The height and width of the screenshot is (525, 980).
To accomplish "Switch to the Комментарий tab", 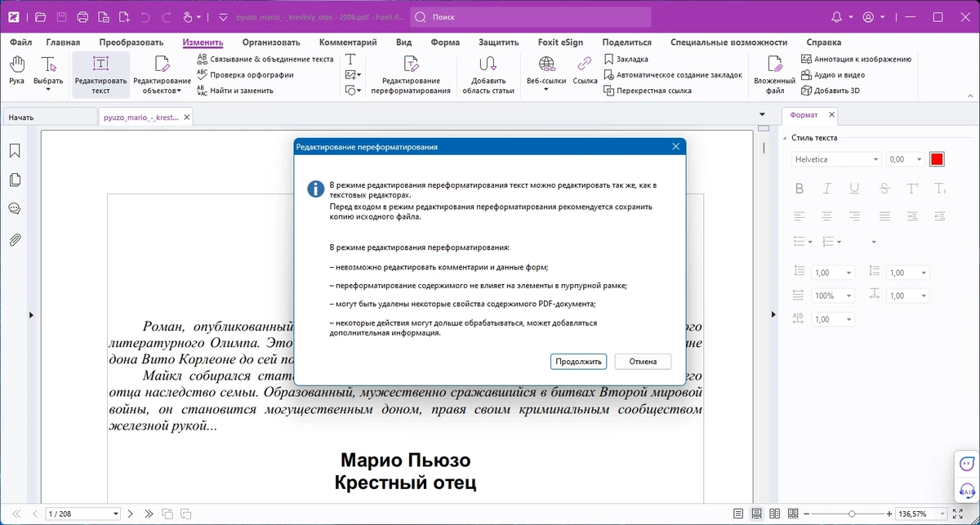I will 348,42.
